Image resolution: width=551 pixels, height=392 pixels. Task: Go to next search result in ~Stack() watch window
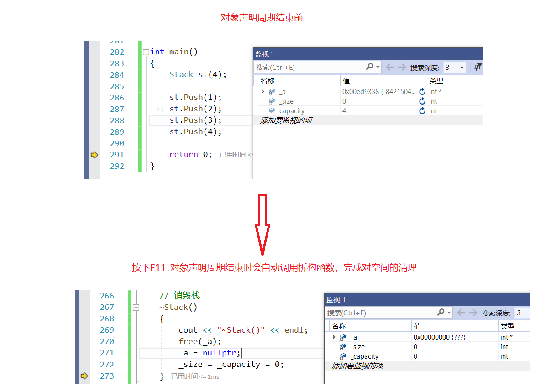[473, 313]
